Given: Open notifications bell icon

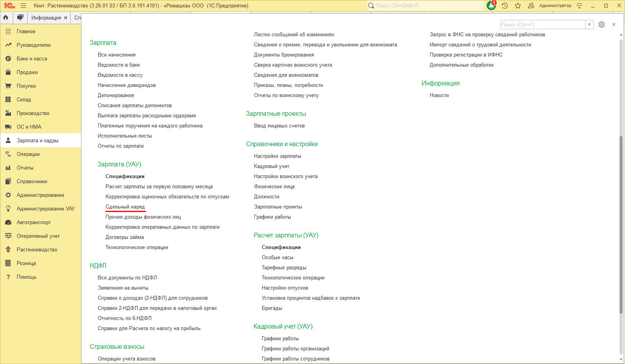Looking at the screenshot, I should coord(491,5).
